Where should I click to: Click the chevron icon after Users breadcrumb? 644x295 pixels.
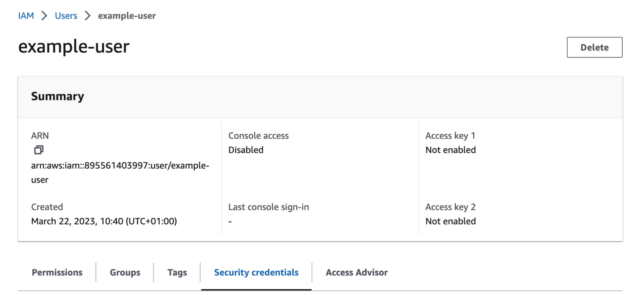tap(87, 16)
